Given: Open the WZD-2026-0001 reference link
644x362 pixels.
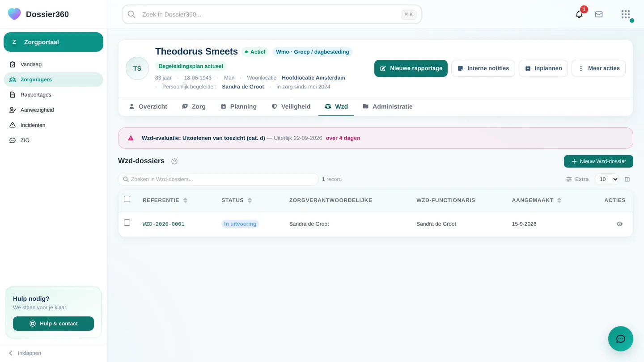Looking at the screenshot, I should tap(163, 224).
